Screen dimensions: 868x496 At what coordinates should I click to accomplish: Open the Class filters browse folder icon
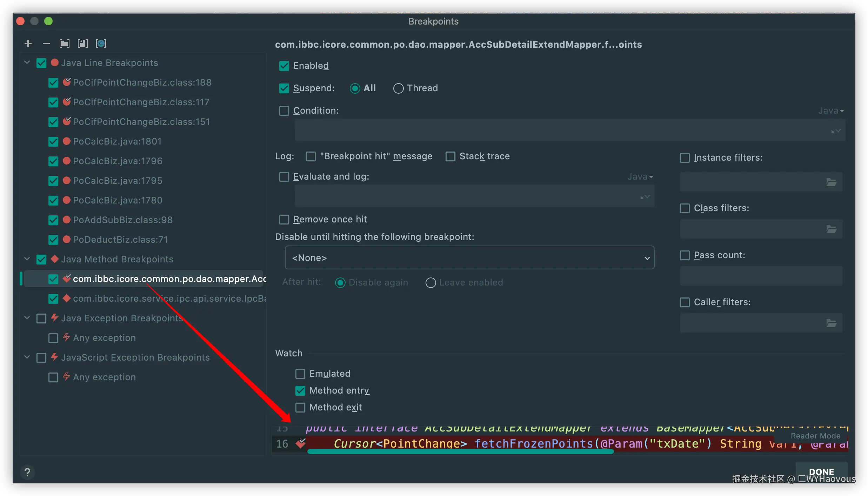coord(831,229)
